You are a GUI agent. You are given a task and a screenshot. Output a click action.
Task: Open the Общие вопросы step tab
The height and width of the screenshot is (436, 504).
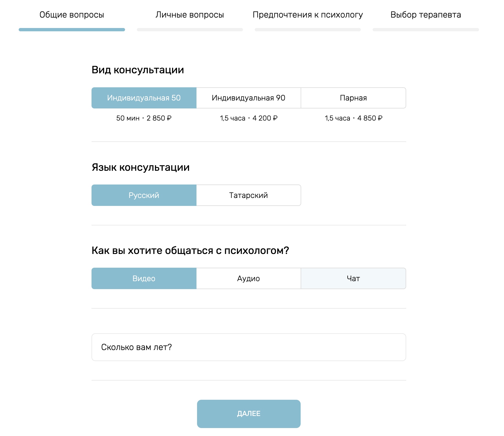[72, 15]
